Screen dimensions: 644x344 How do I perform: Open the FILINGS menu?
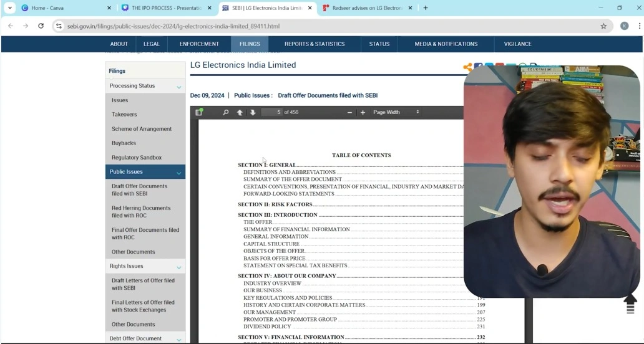[250, 44]
